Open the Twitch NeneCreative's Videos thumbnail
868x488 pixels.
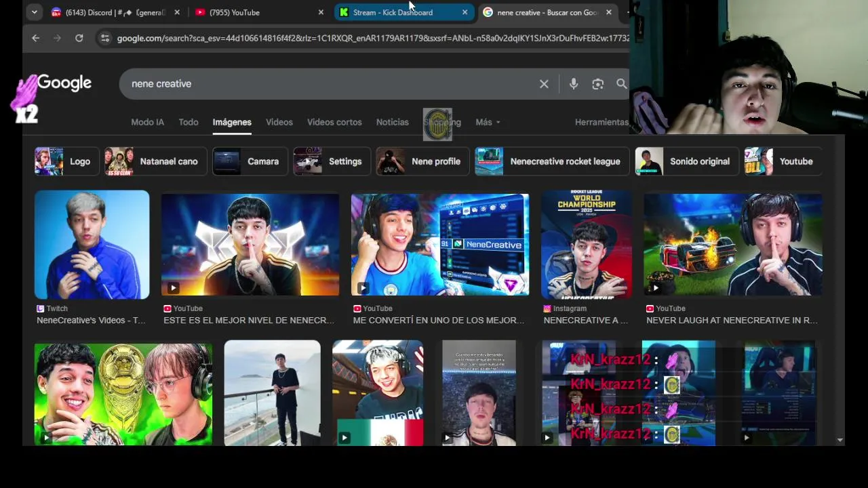click(92, 245)
